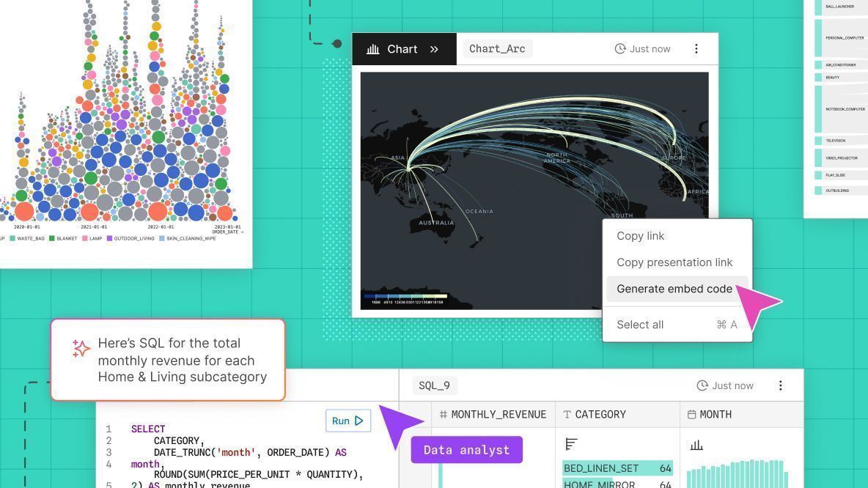Click the 'month' string in DATE_TRUNC line

coord(236,453)
